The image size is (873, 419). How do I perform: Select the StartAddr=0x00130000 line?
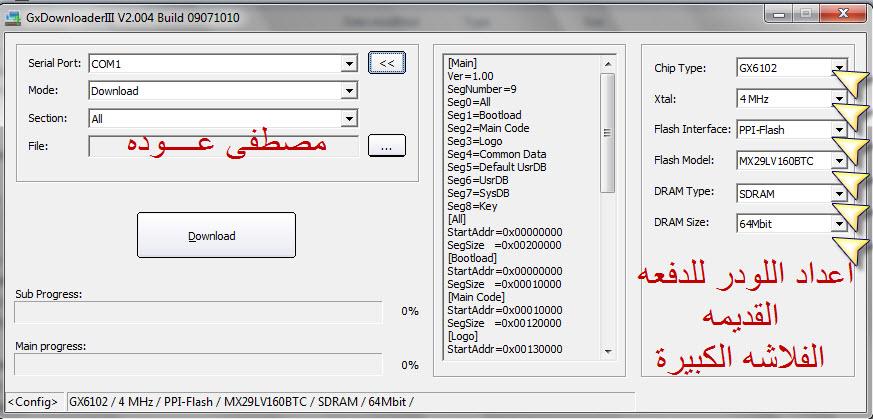504,349
